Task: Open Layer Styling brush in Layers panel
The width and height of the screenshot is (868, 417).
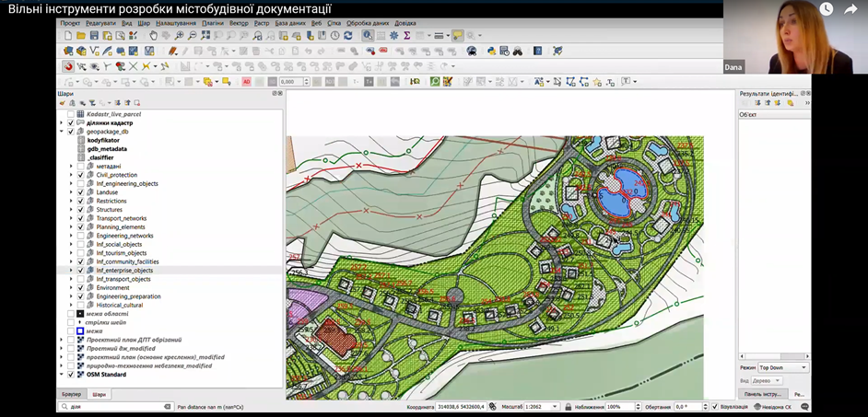Action: coord(63,103)
